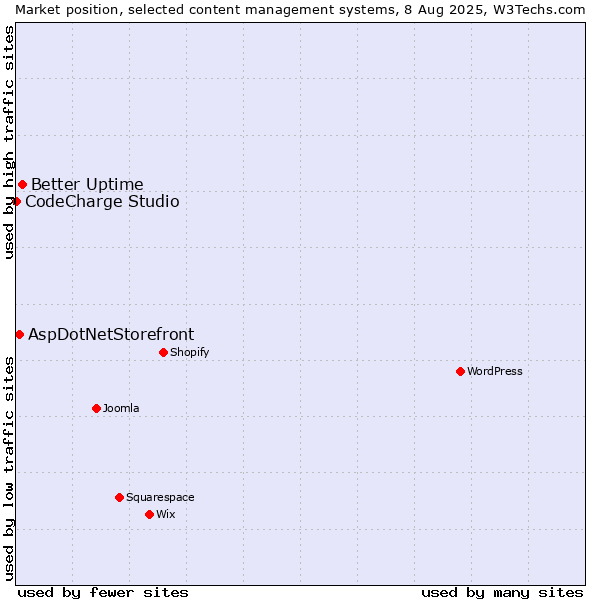Click the chart title mentioning W3Techs.com
Viewport: 600px width, 600px height.
pos(300,10)
